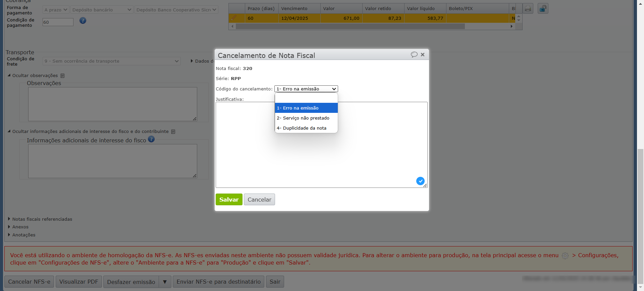
Task: Click the blue check icon in Justificativa
Action: 420,181
